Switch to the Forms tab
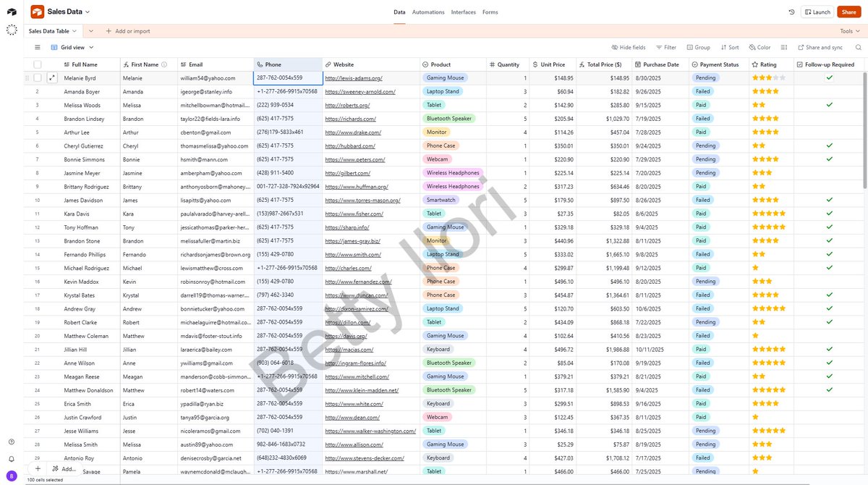This screenshot has height=485, width=868. [490, 12]
